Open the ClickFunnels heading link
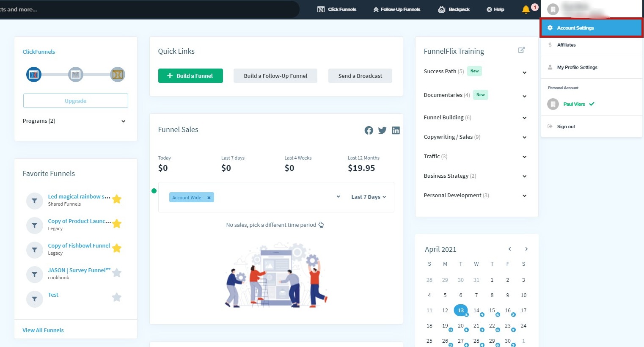This screenshot has width=644, height=347. click(39, 52)
